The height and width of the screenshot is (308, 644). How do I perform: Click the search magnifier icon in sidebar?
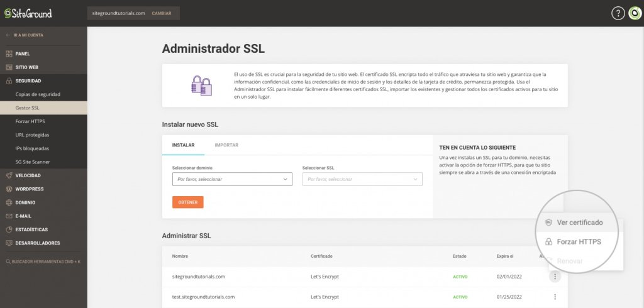tap(8, 261)
